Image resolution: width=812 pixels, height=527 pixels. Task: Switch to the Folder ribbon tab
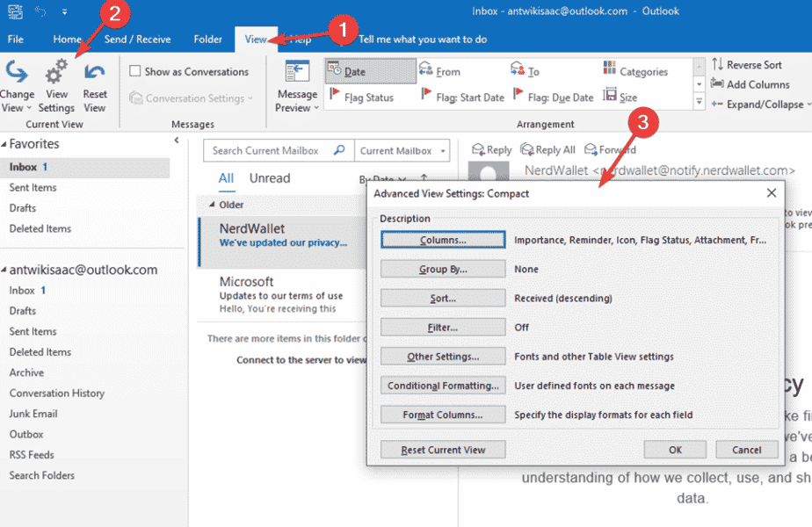coord(207,39)
